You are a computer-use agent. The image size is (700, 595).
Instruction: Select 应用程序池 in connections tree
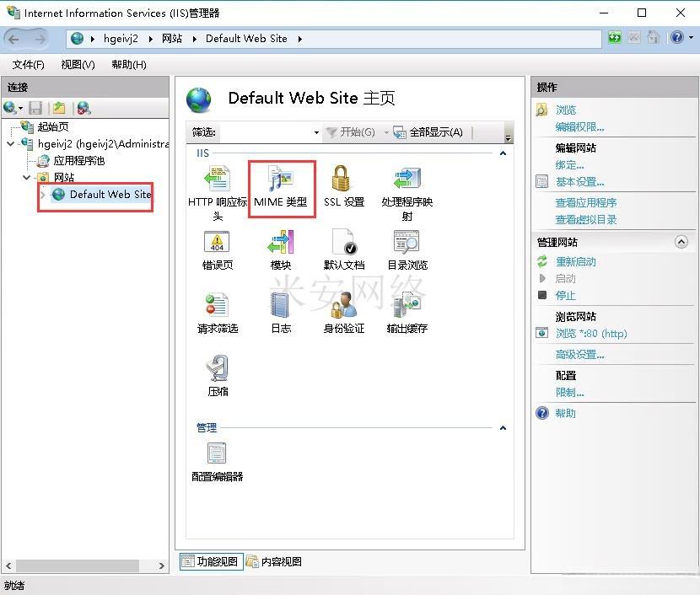[x=79, y=161]
